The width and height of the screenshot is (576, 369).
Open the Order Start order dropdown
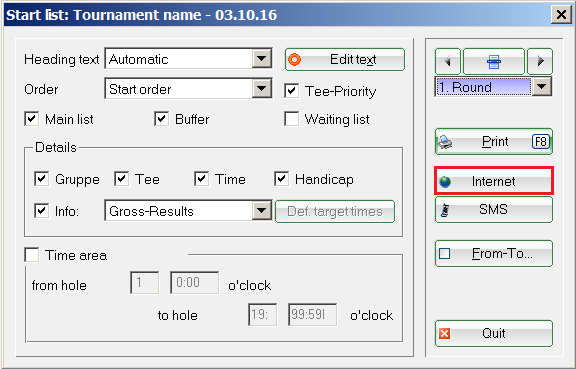262,89
